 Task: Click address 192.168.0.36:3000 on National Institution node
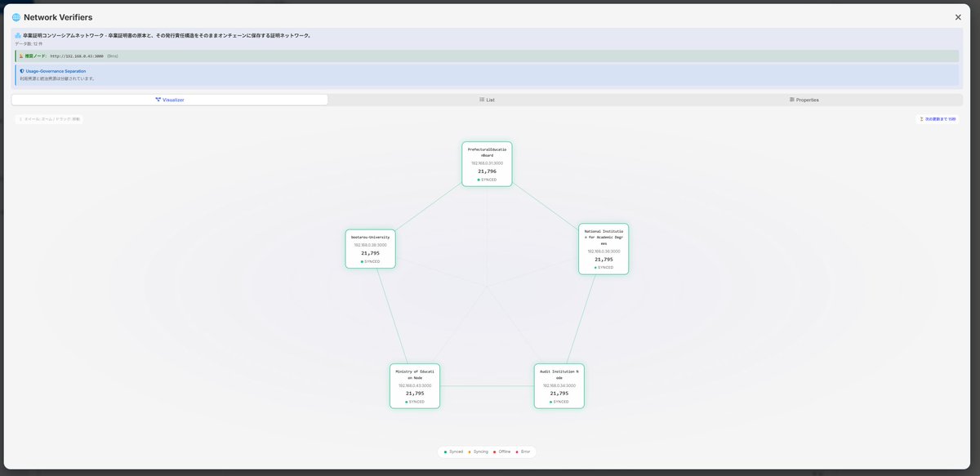click(604, 251)
